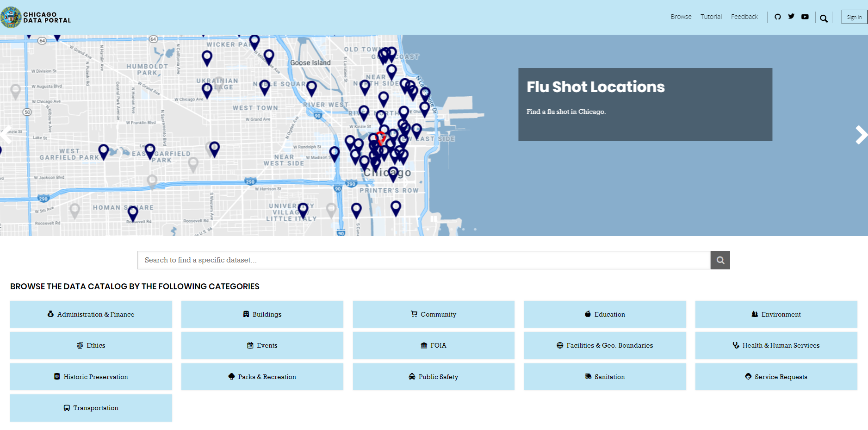Image resolution: width=868 pixels, height=430 pixels.
Task: Browse the Administration & Finance category
Action: [x=91, y=314]
